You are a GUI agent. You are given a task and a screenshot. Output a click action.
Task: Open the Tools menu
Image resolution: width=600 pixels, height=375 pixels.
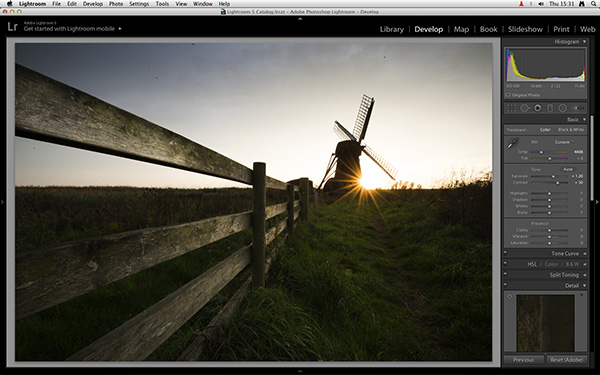[x=162, y=4]
